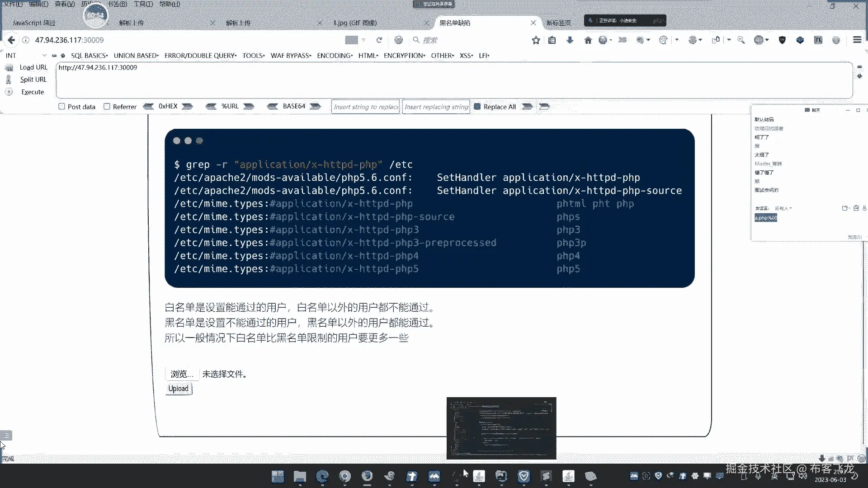This screenshot has height=488, width=868.
Task: Open the ENCODING menu
Action: coord(335,56)
